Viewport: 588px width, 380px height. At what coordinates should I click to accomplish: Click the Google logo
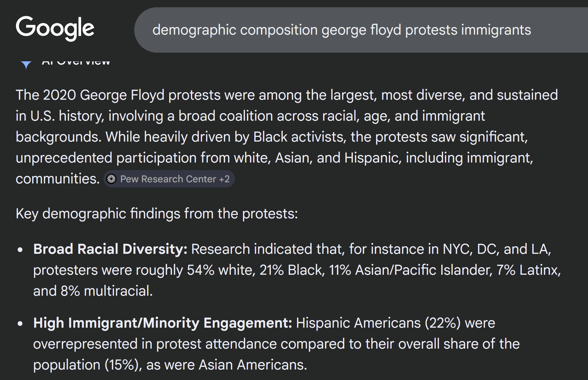point(55,28)
